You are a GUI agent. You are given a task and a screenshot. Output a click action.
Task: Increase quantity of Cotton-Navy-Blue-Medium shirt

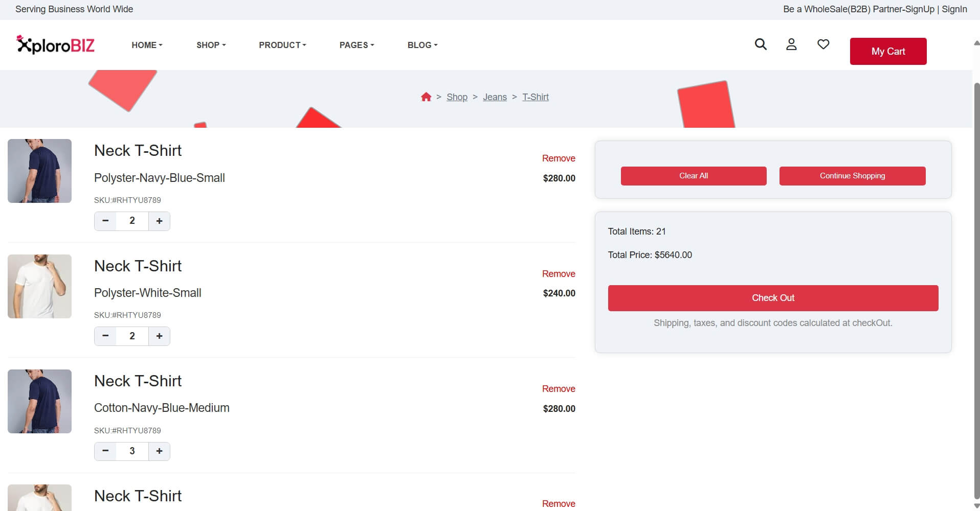tap(159, 451)
